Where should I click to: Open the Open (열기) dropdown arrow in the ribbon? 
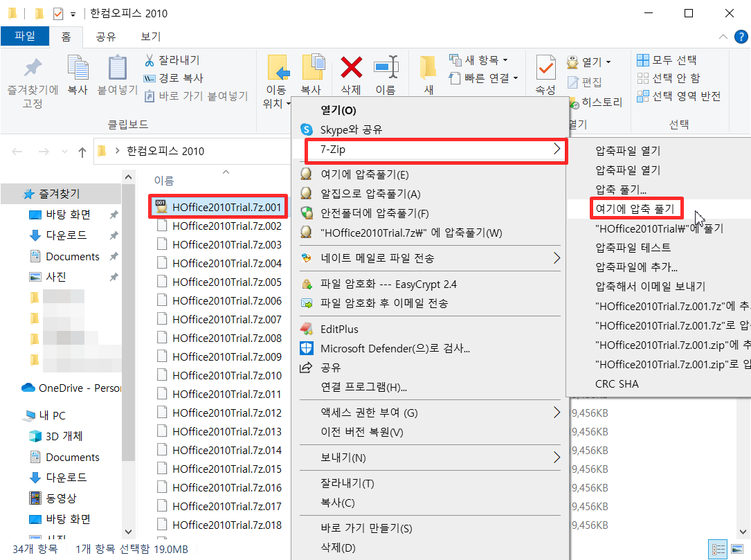point(608,62)
